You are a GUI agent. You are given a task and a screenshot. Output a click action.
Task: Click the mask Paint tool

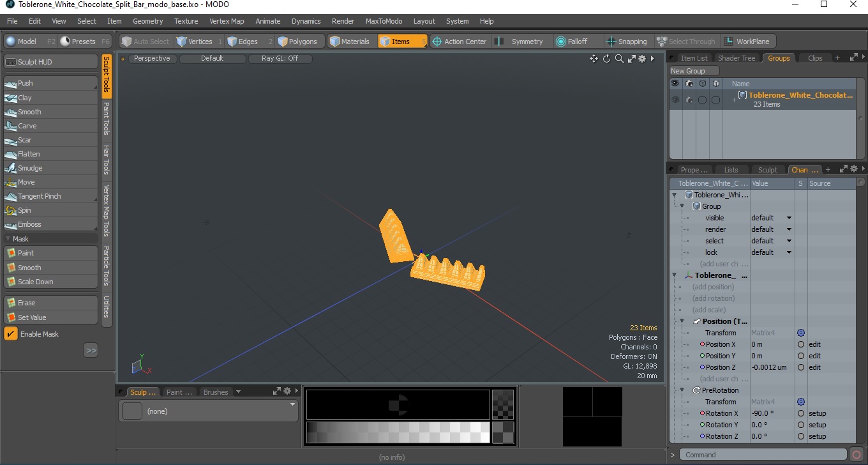[50, 253]
